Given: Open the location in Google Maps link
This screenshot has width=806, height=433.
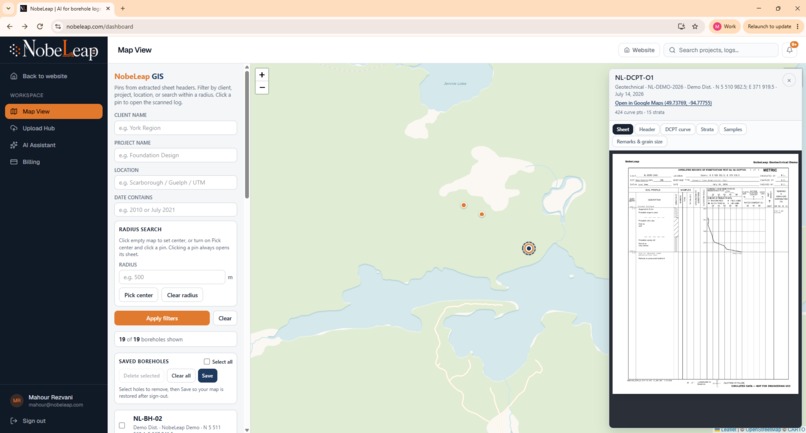Looking at the screenshot, I should [x=663, y=103].
